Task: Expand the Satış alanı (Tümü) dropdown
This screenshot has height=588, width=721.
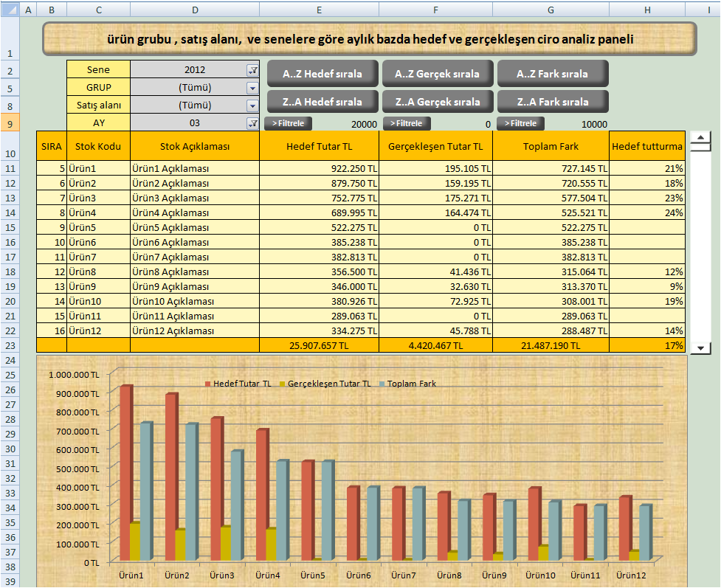Action: point(252,106)
